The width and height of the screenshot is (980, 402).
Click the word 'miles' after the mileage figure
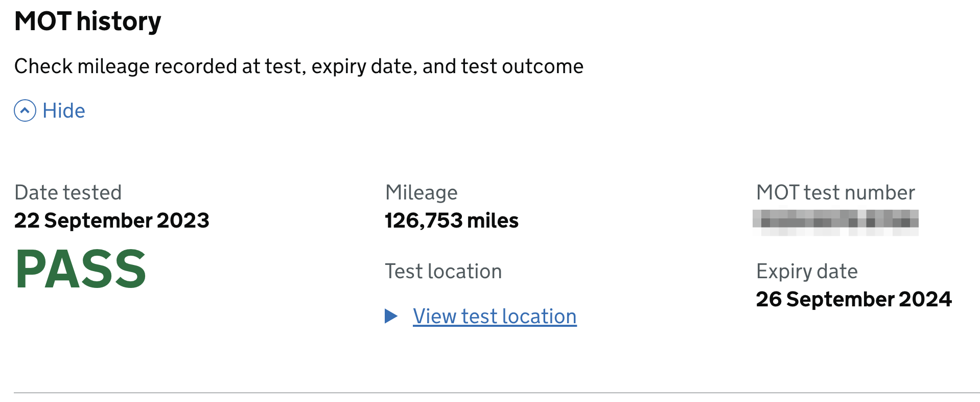click(x=493, y=220)
